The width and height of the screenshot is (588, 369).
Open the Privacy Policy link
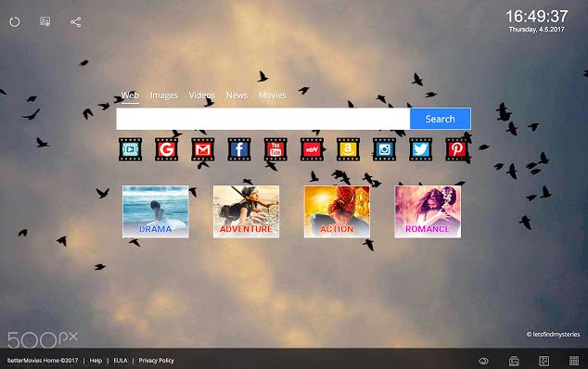coord(157,361)
